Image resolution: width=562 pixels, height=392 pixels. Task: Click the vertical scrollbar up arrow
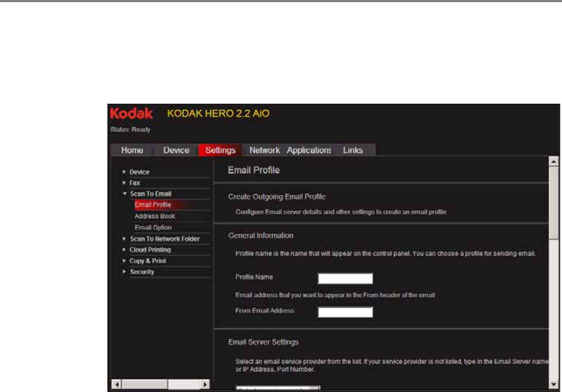[x=554, y=161]
